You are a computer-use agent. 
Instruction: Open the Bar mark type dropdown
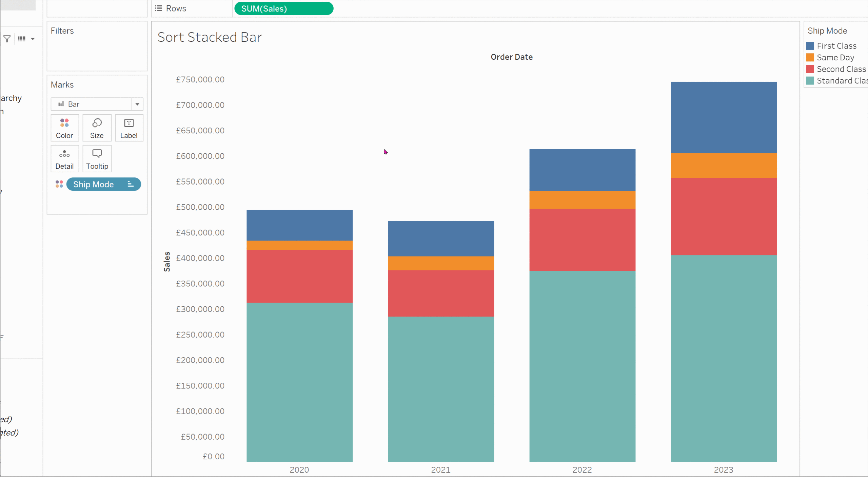pyautogui.click(x=137, y=104)
